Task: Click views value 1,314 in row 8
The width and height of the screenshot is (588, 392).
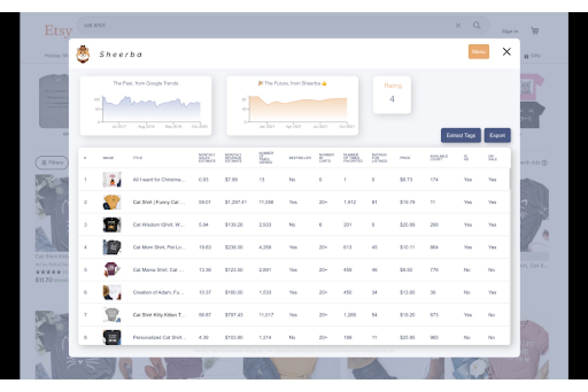Action: click(265, 337)
